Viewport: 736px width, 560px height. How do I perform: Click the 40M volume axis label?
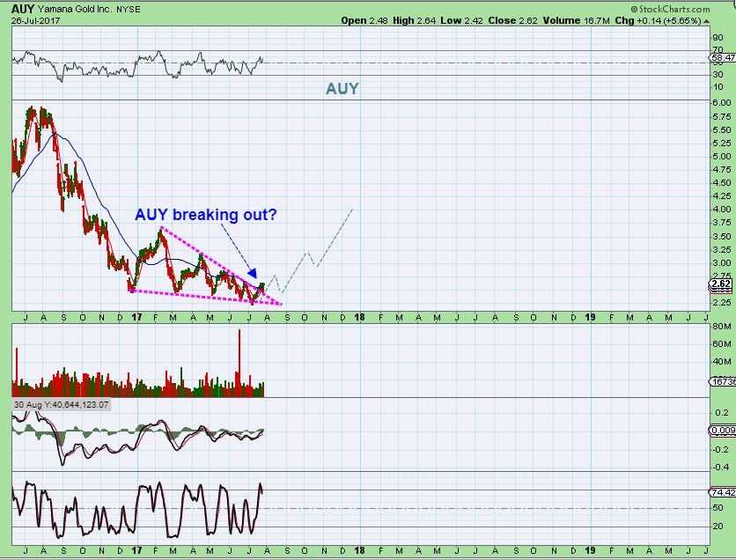click(x=722, y=361)
